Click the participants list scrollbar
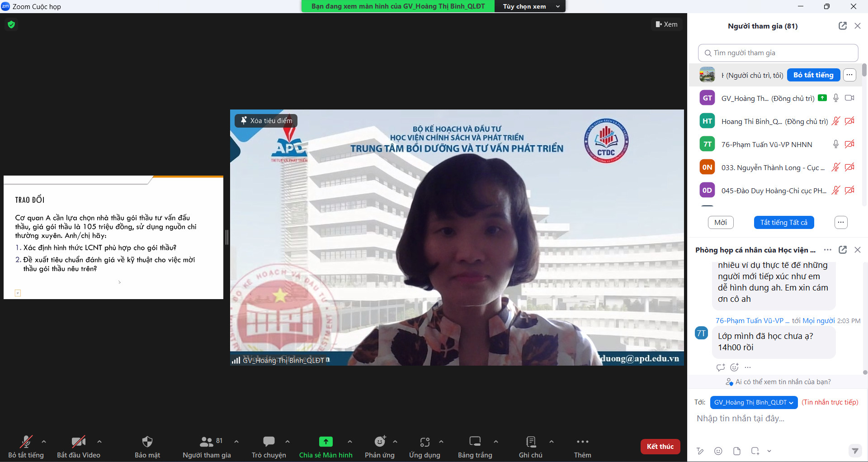868x462 pixels. (x=864, y=71)
